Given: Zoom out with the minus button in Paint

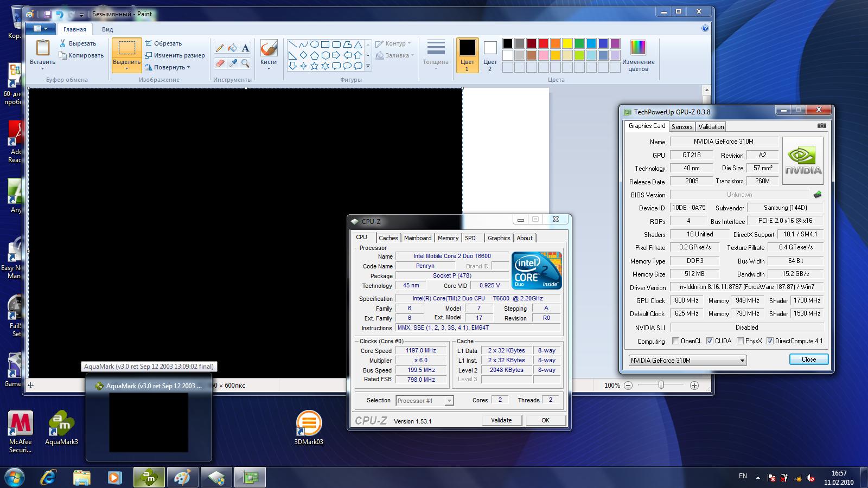Looking at the screenshot, I should (x=628, y=386).
